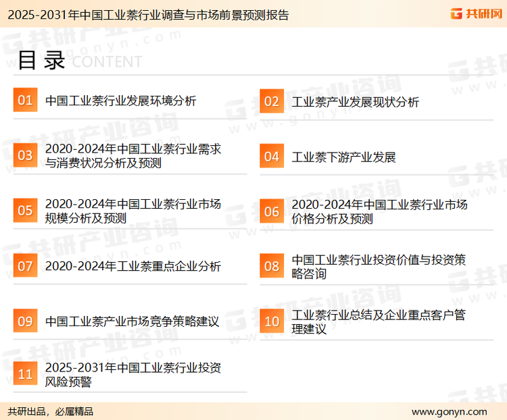Open 工业萘产业发展现状分析 chapter
This screenshot has width=507, height=420.
355,102
